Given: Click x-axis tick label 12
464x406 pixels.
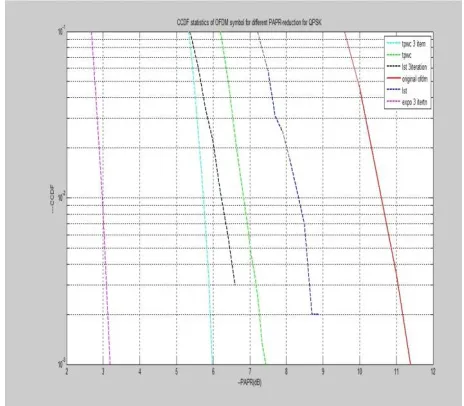Looking at the screenshot, I should [433, 371].
